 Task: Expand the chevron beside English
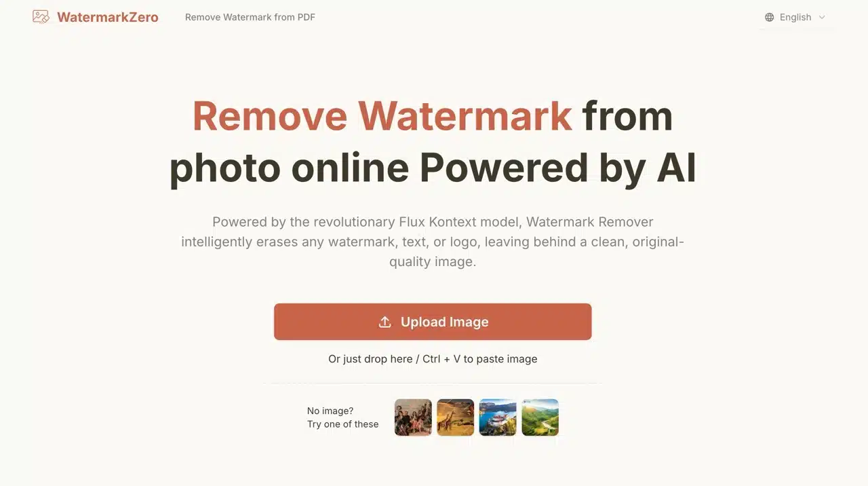tap(822, 18)
